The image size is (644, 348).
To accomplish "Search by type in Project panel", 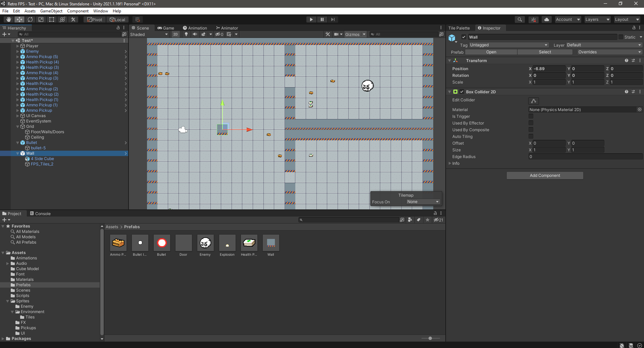I will click(x=410, y=220).
